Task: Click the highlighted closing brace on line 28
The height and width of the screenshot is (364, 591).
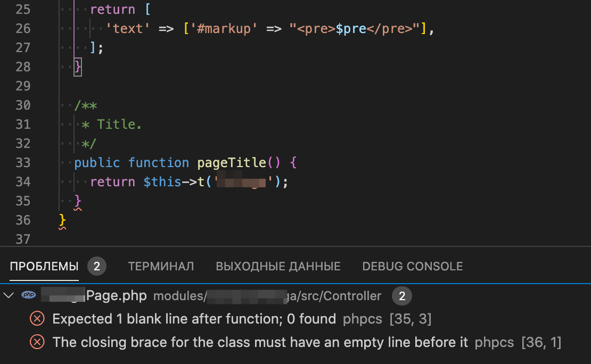Action: tap(78, 67)
